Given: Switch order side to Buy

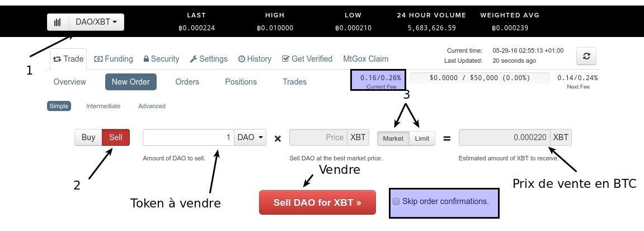Looking at the screenshot, I should point(88,137).
